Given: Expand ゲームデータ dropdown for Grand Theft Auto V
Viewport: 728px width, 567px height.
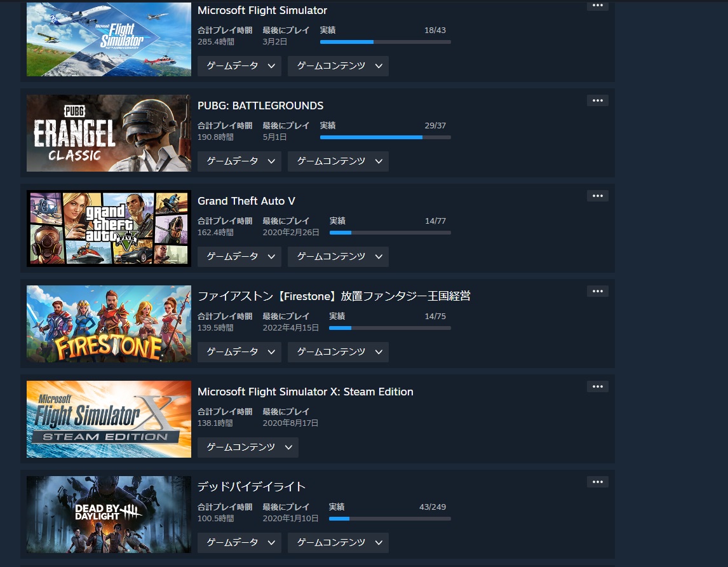Looking at the screenshot, I should tap(239, 257).
